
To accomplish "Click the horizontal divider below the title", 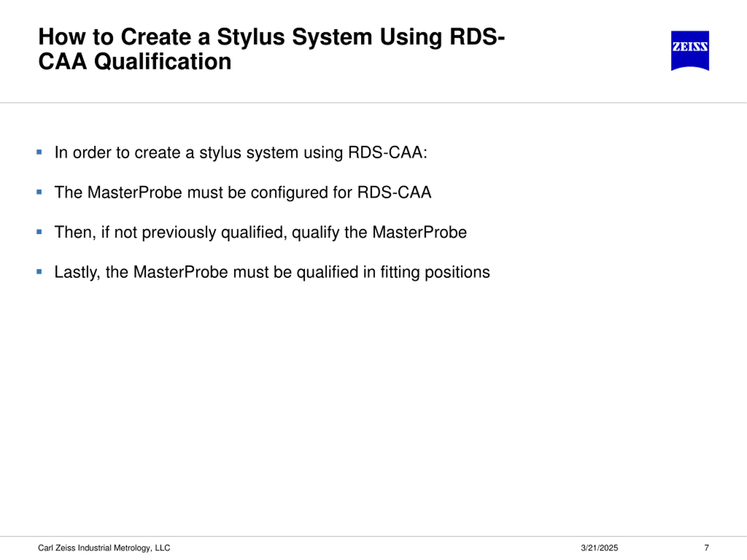I will tap(373, 102).
